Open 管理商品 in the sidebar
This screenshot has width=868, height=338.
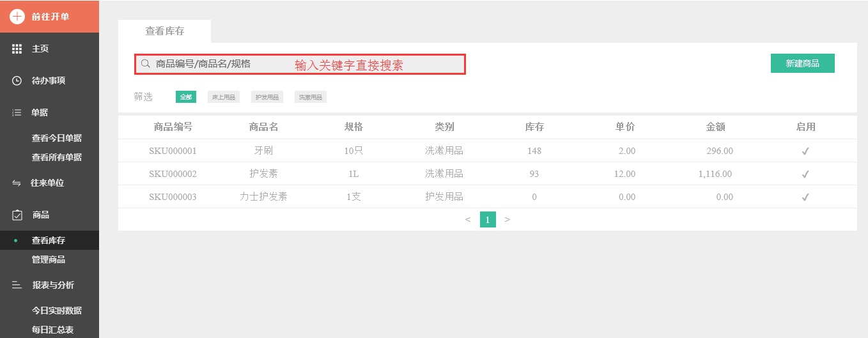pos(49,259)
